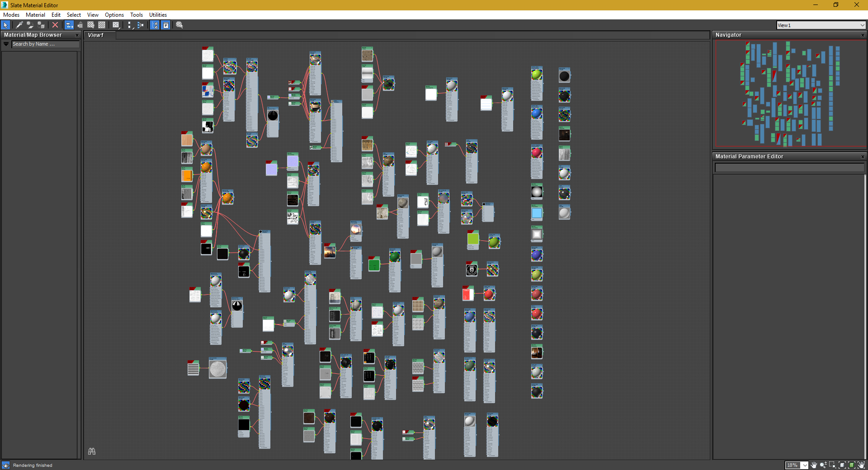Open the Material menu
Image resolution: width=868 pixels, height=470 pixels.
[x=35, y=15]
